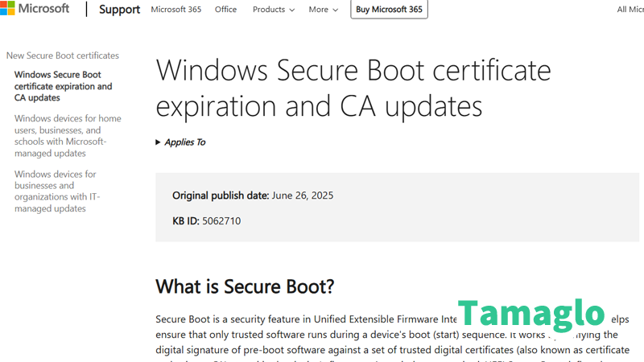
Task: Click the KB ID 5062710 text
Action: (x=206, y=220)
